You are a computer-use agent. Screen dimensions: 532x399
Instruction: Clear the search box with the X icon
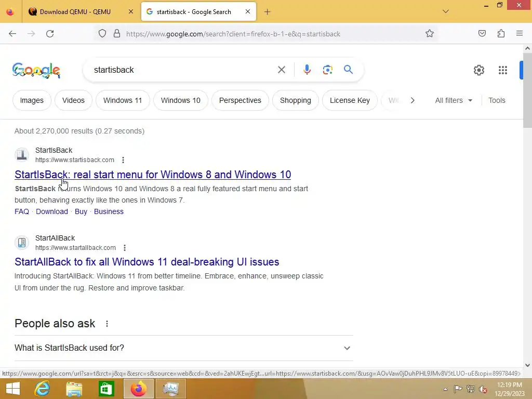tap(281, 70)
